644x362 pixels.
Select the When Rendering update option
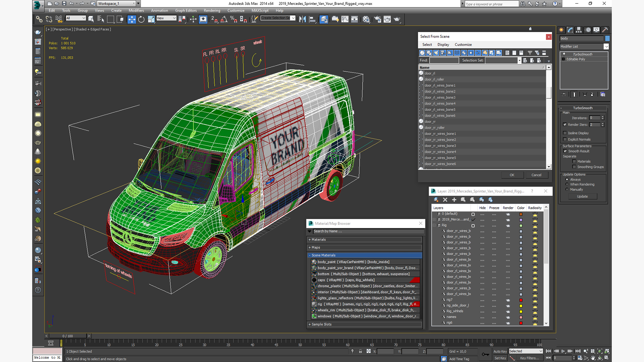567,184
